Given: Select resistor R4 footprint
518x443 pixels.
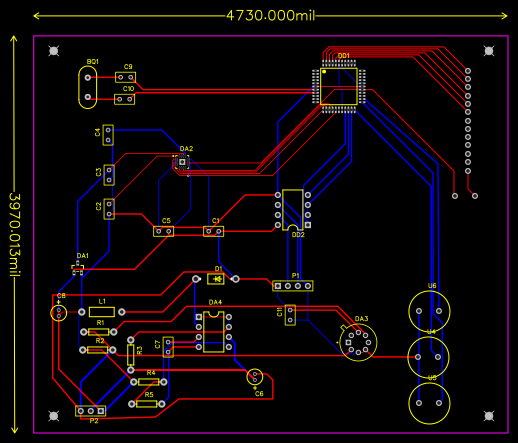Looking at the screenshot, I should pyautogui.click(x=149, y=382).
